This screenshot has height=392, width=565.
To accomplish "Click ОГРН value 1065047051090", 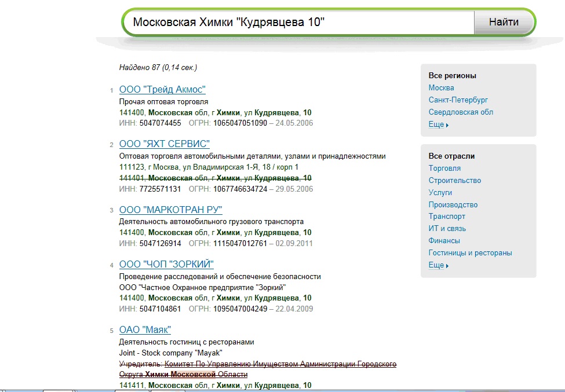I will (x=240, y=123).
